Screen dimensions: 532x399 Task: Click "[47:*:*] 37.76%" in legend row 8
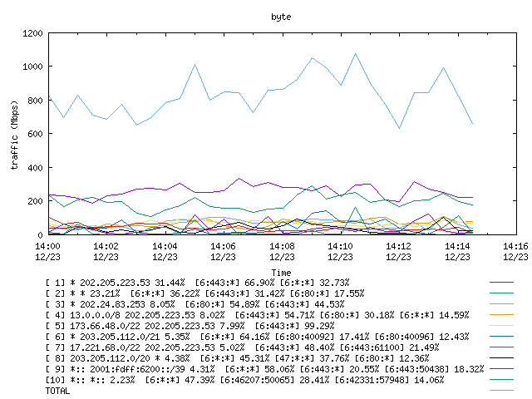point(313,358)
